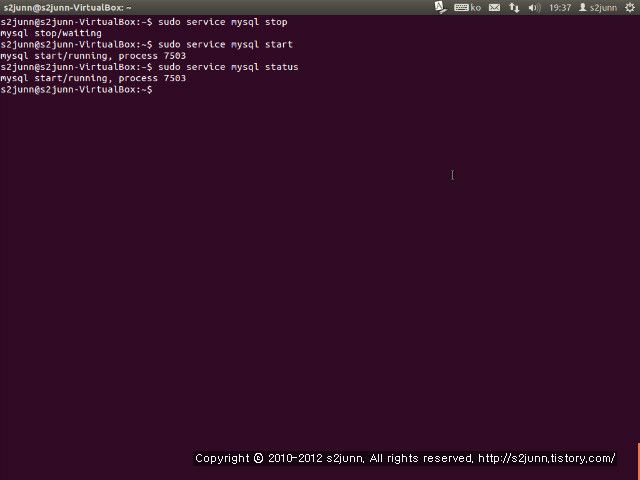Click the second 'mysql start/running, process 7503' output
Screen dimensions: 640x480
93,78
